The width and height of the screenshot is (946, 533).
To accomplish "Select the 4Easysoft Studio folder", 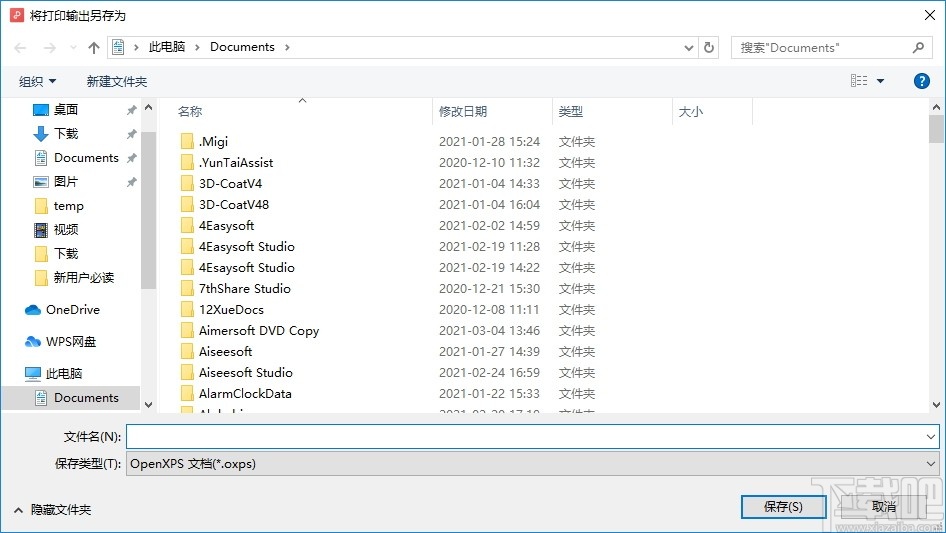I will click(247, 247).
